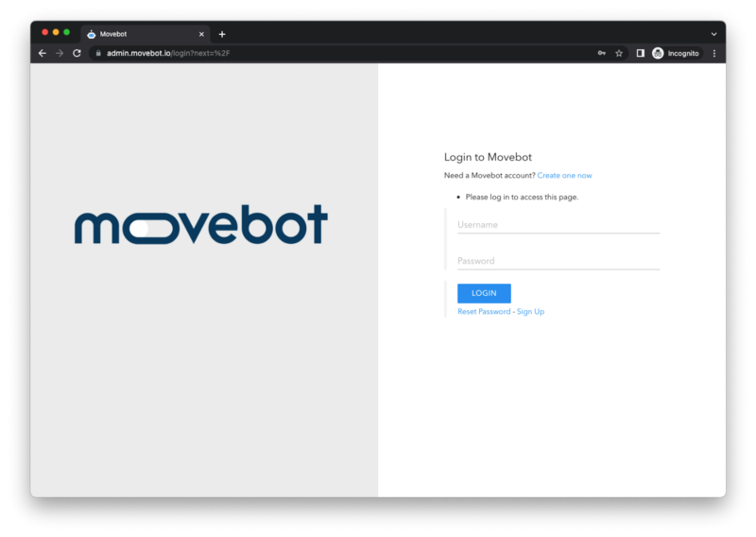Click into the Username field
This screenshot has height=537, width=756.
[558, 225]
